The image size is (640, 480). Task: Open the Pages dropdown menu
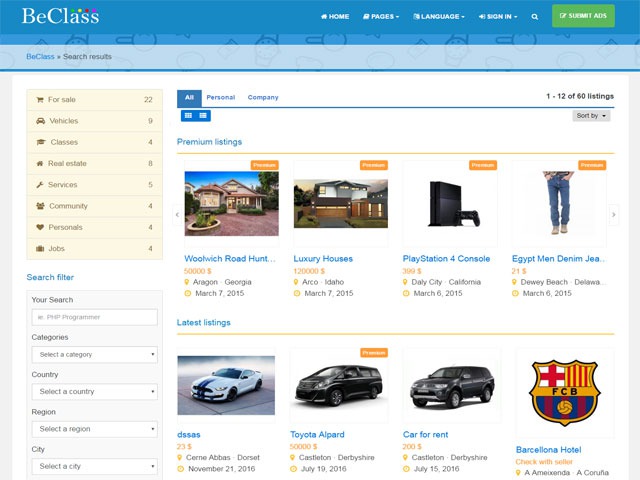click(381, 16)
